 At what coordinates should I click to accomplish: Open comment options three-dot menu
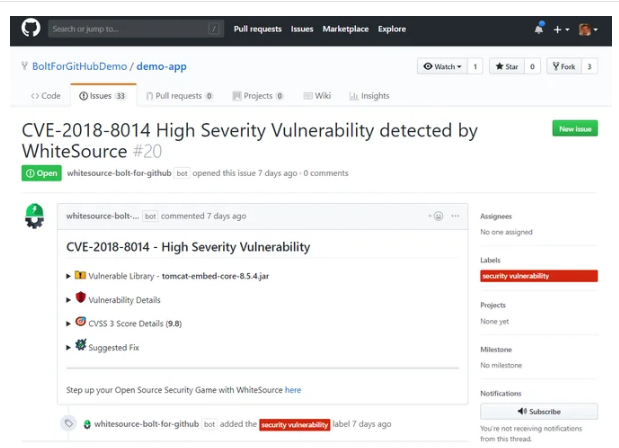pos(455,216)
